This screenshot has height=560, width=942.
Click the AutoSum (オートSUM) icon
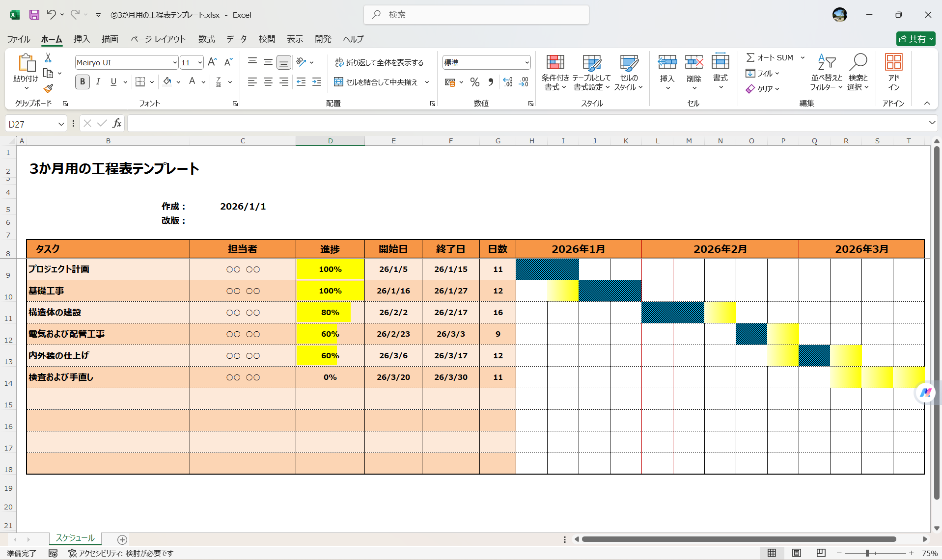click(751, 57)
